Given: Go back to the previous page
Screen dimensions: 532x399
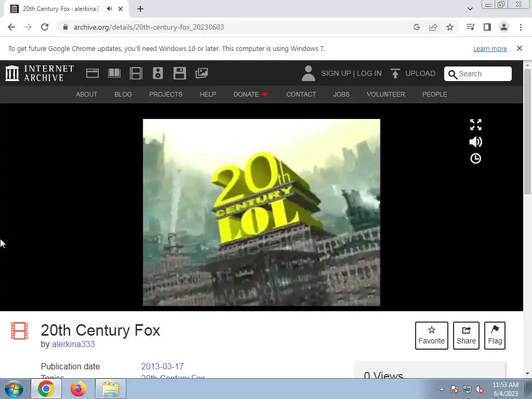Looking at the screenshot, I should click(11, 27).
